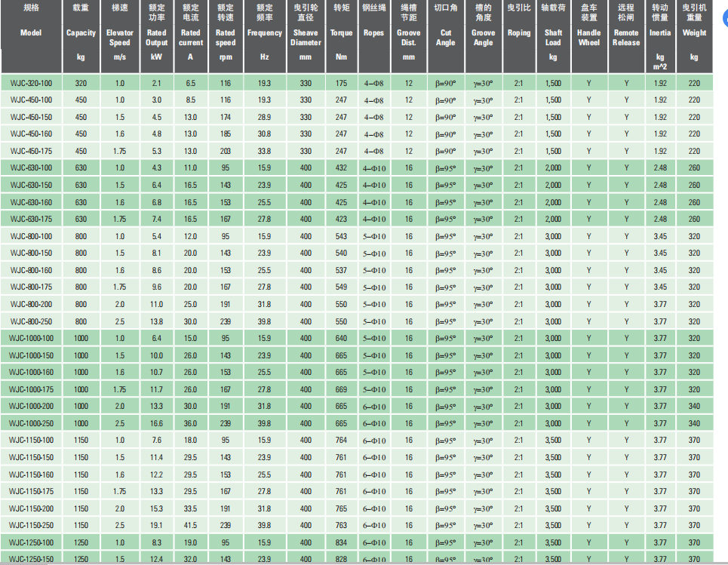This screenshot has width=728, height=565.
Task: Click rated output 19.1 in WJC-1150-250 row
Action: [156, 525]
